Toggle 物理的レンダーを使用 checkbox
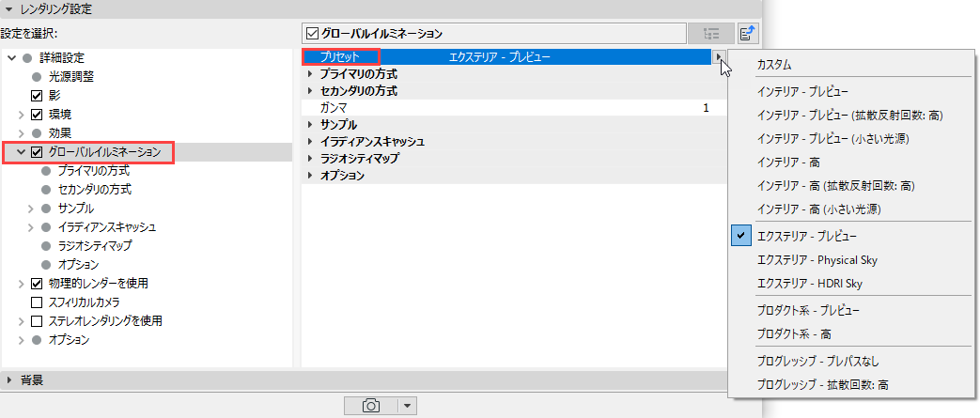980x418 pixels. coord(37,284)
